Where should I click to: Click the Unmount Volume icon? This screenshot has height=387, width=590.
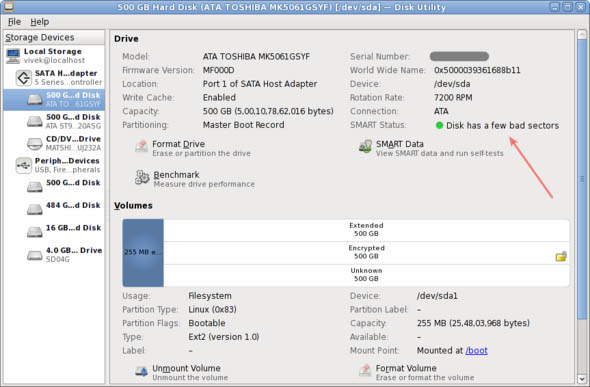[142, 371]
